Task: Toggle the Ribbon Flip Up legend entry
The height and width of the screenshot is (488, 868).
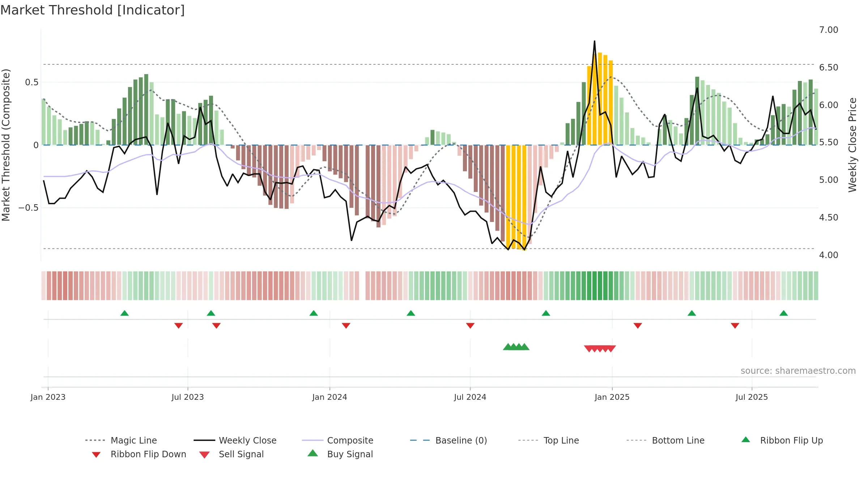Action: pos(782,440)
